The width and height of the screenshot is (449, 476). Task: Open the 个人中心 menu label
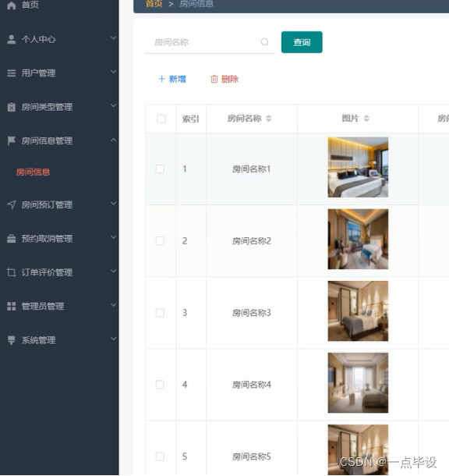click(38, 39)
